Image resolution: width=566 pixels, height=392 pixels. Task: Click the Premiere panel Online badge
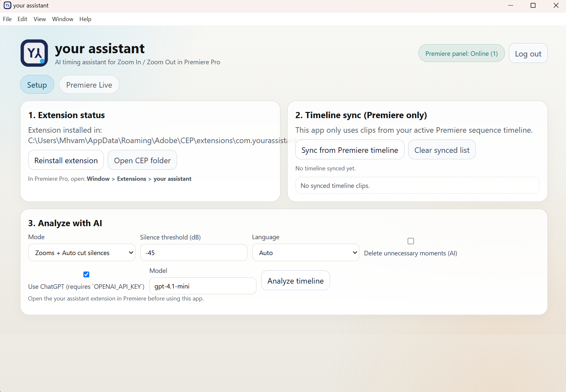click(x=461, y=53)
